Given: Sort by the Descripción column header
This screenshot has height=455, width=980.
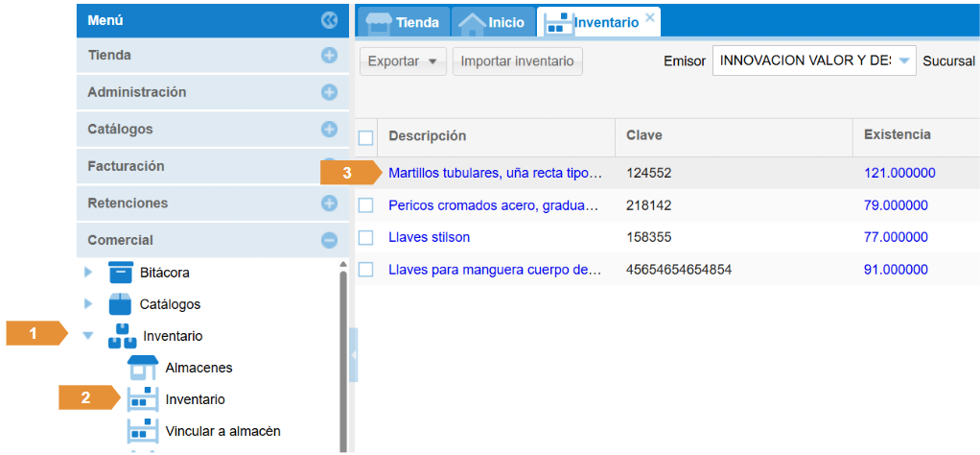Looking at the screenshot, I should (497, 135).
